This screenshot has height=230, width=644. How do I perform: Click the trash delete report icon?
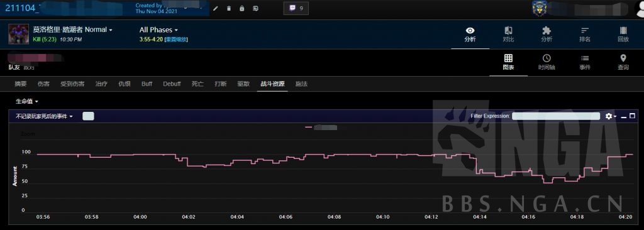[229, 8]
